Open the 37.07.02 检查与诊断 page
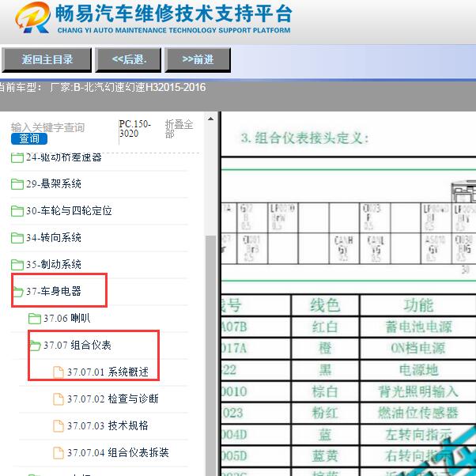The width and height of the screenshot is (476, 476). [112, 399]
